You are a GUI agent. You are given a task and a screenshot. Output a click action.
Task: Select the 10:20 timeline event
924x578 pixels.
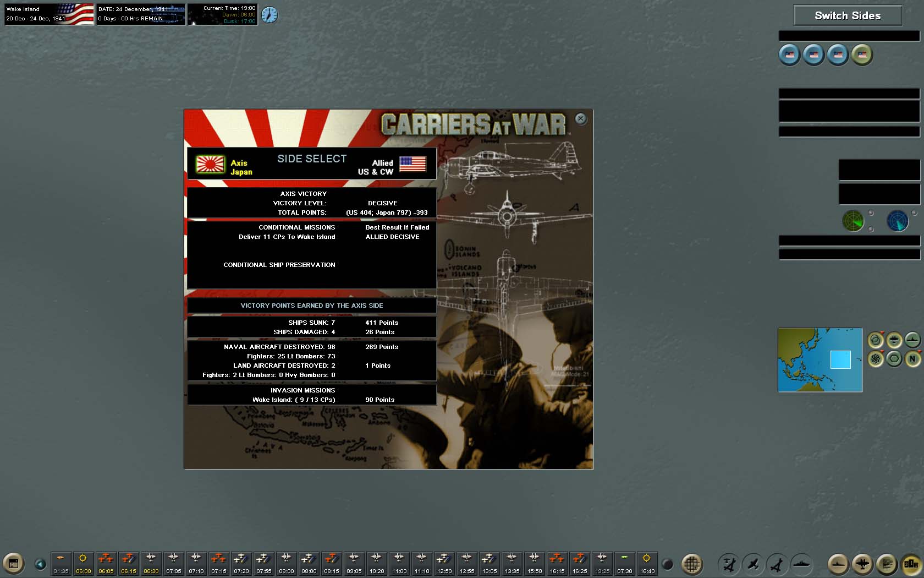tap(377, 564)
